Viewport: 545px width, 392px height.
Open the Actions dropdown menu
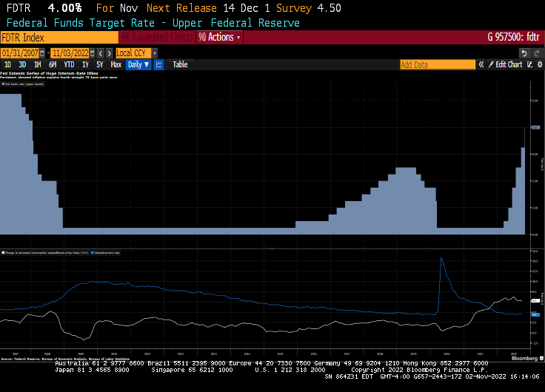(220, 37)
